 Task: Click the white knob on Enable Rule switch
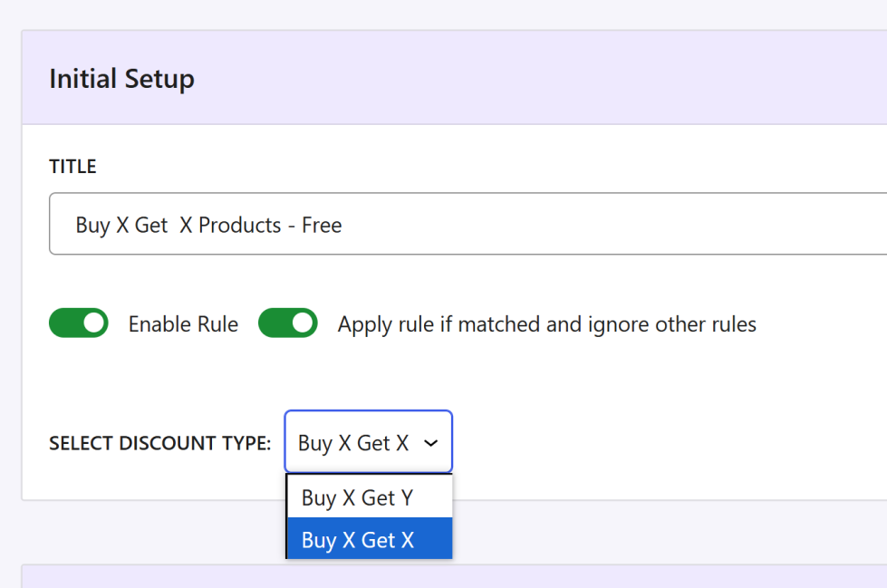click(x=92, y=323)
